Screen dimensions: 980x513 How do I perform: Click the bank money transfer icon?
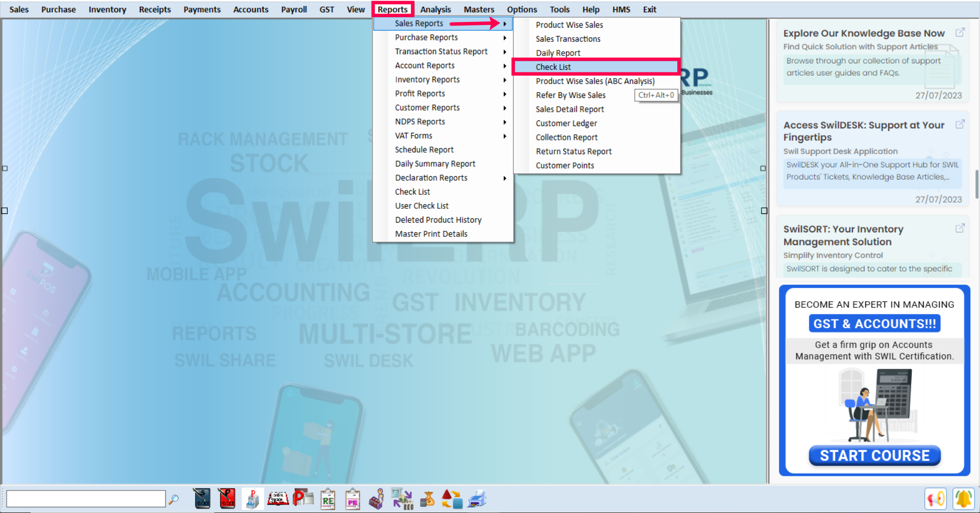(402, 499)
